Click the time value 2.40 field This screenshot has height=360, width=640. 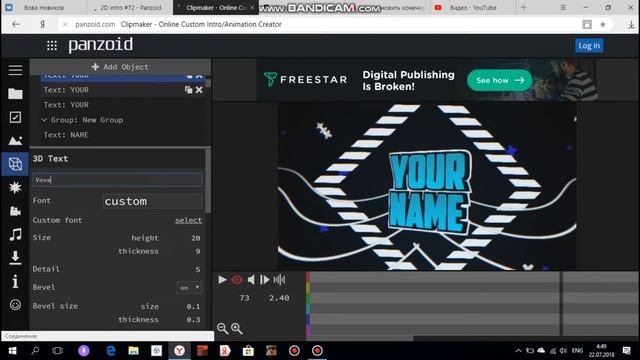[279, 298]
